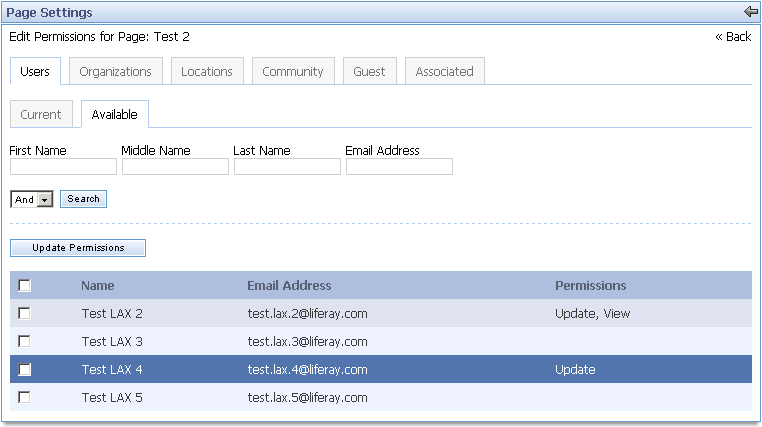
Task: Check the box for Test LAX 2
Action: point(25,314)
